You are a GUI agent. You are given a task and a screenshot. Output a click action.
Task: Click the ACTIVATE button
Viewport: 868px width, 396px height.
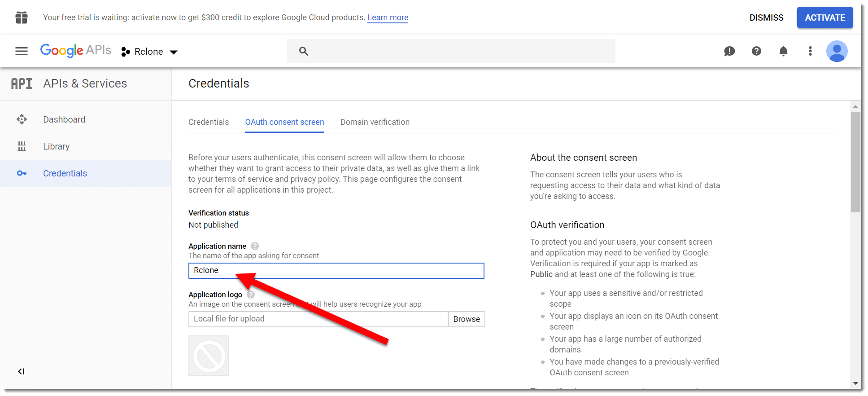click(825, 18)
